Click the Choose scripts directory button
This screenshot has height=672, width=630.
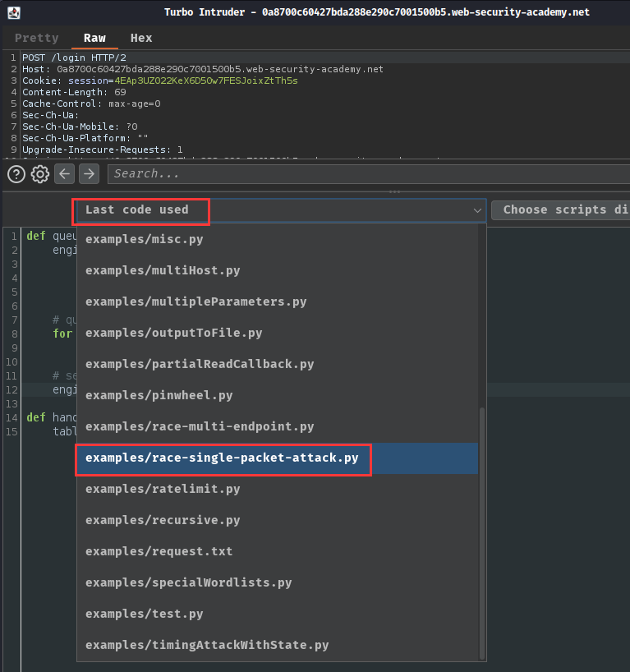coord(560,210)
